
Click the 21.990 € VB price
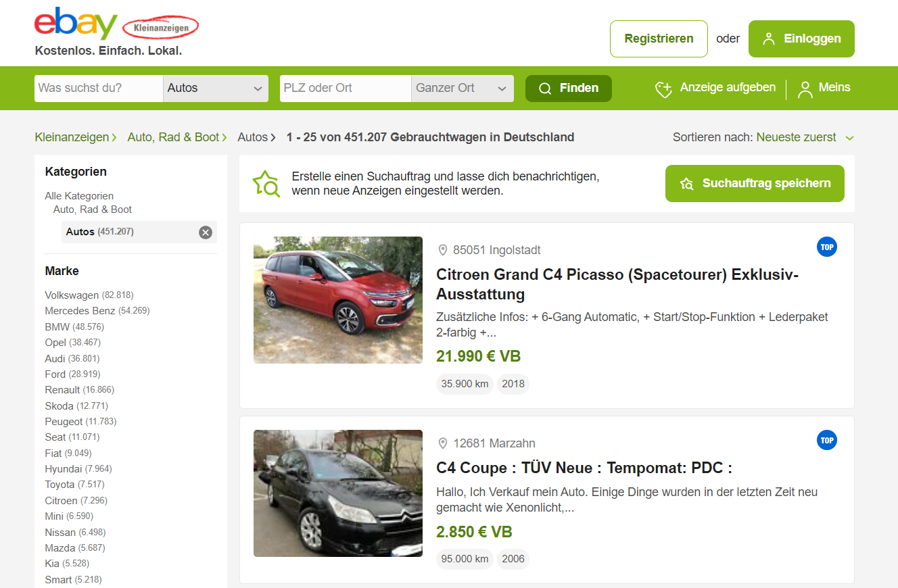pyautogui.click(x=479, y=357)
